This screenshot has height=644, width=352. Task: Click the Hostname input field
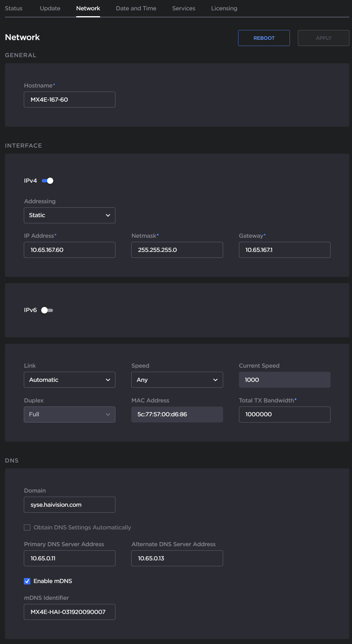69,100
